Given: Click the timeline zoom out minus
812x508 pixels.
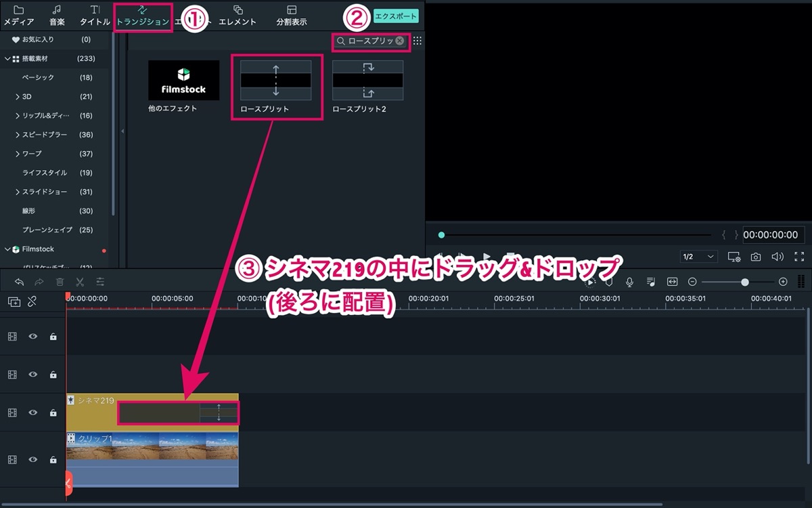Looking at the screenshot, I should [692, 282].
